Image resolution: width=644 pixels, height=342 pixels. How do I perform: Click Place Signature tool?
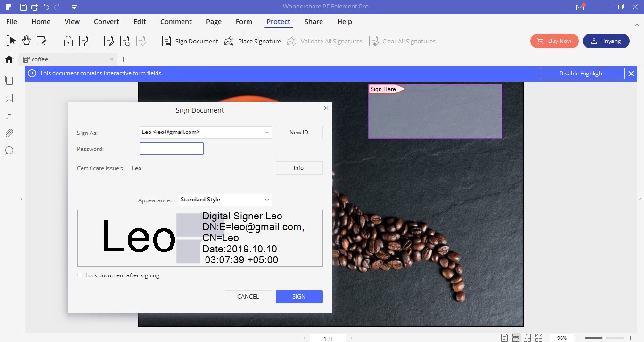[x=252, y=41]
